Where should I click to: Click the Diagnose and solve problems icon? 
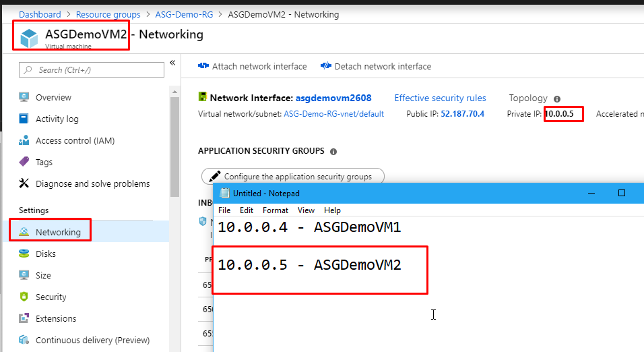click(x=24, y=183)
